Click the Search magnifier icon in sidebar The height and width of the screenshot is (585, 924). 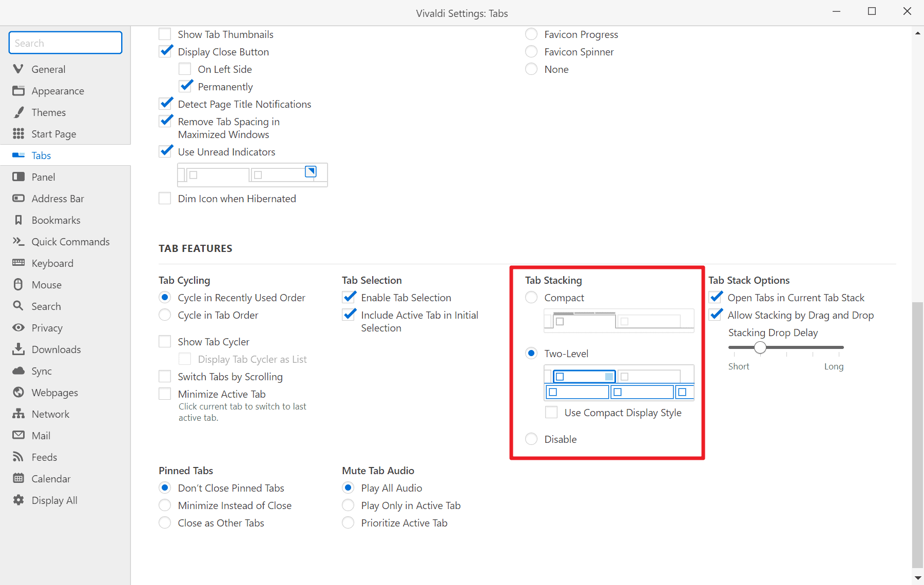[18, 306]
